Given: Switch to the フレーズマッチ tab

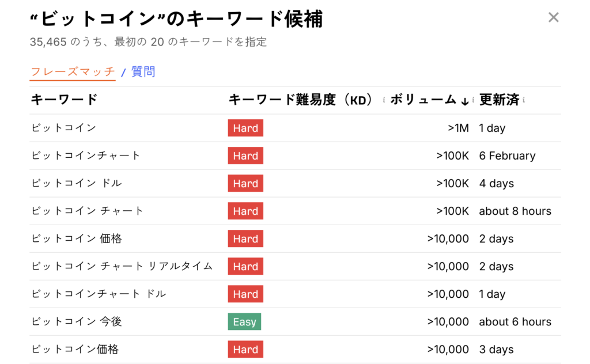Looking at the screenshot, I should pos(73,72).
